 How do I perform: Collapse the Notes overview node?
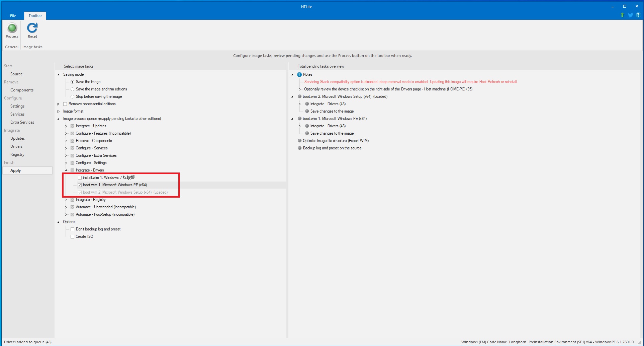[x=292, y=74]
